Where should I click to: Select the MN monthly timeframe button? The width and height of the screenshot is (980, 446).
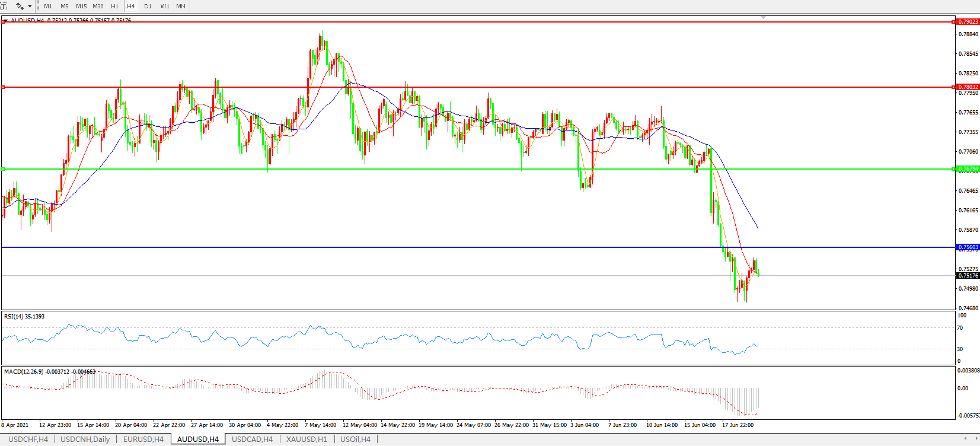coord(181,6)
